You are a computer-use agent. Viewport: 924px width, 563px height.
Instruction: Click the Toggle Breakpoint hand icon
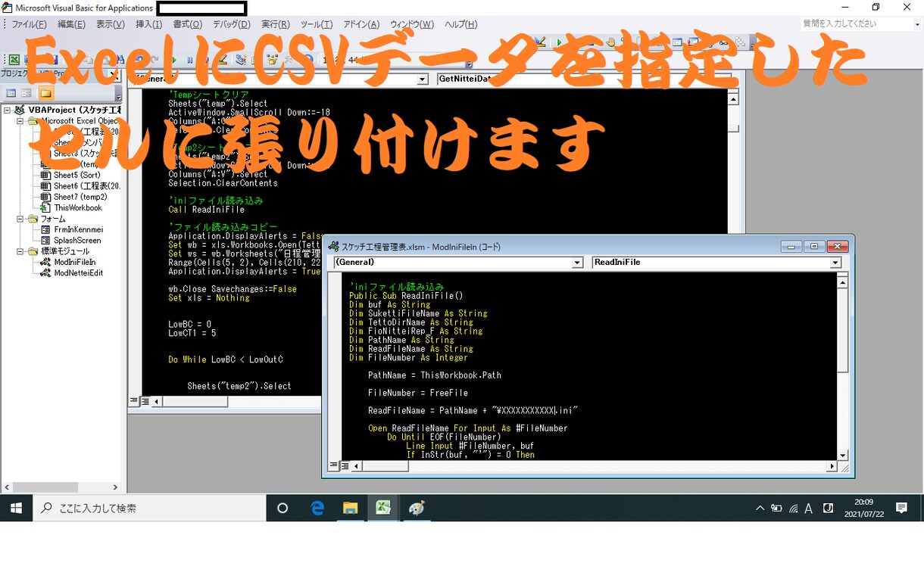(x=610, y=42)
